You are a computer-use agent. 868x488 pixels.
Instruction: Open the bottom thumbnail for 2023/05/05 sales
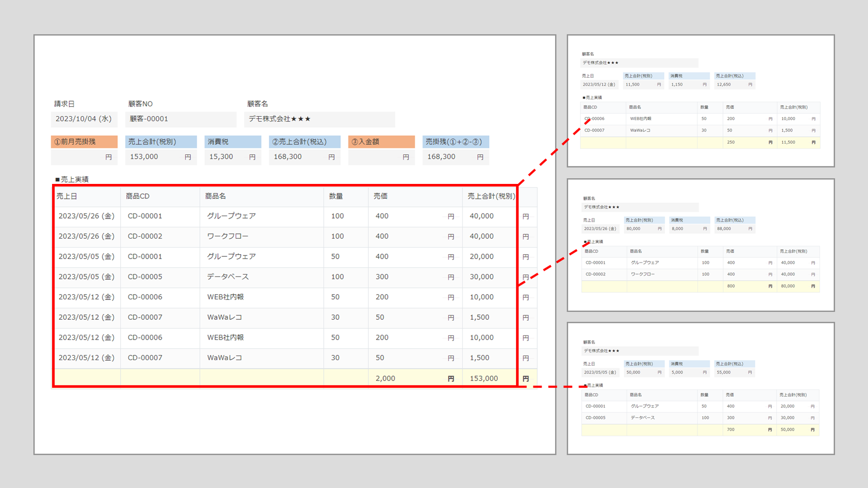point(700,388)
